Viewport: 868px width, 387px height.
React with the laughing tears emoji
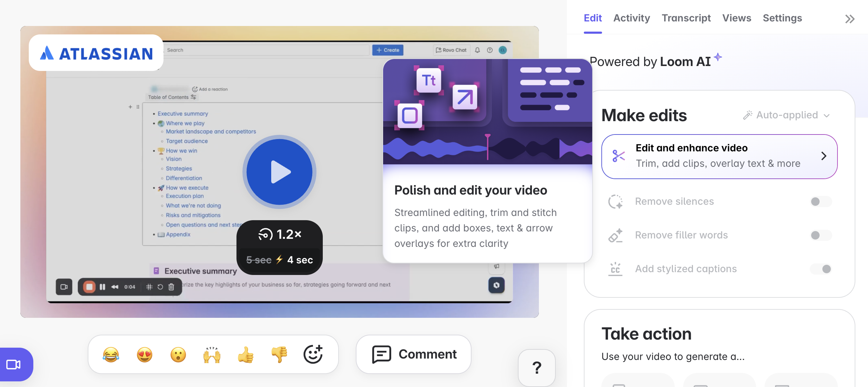(x=111, y=355)
